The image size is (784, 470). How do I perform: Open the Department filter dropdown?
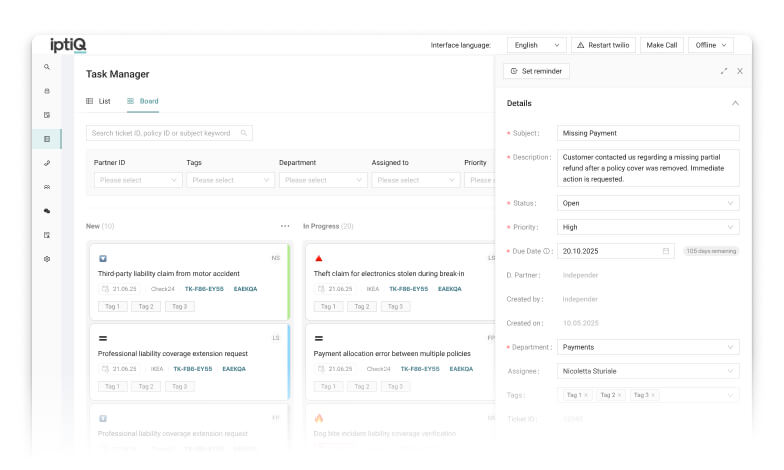pos(323,180)
